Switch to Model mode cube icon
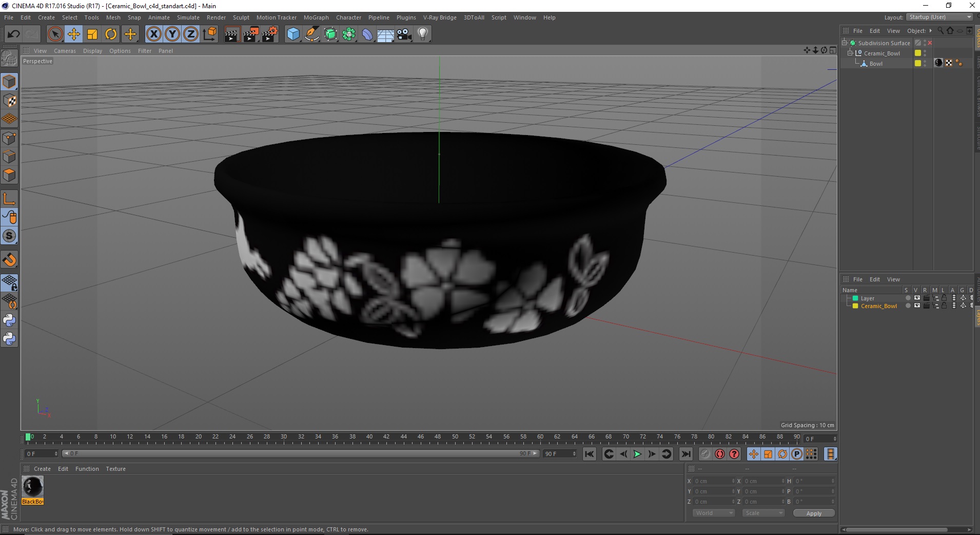Viewport: 980px width, 535px height. [9, 82]
